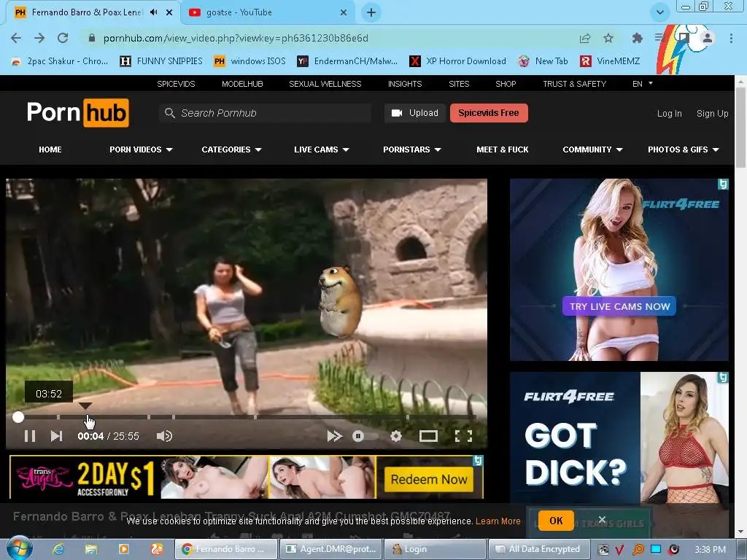The width and height of the screenshot is (747, 560).
Task: Open the File Explorer taskbar icon
Action: point(91,549)
